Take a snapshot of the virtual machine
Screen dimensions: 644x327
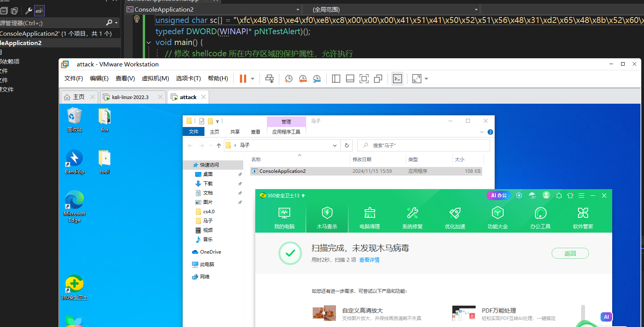pos(289,79)
